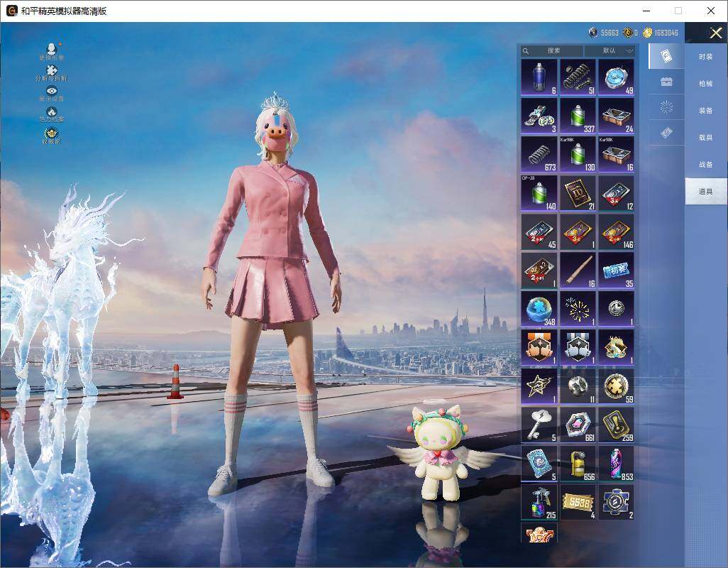Select the gold badge item with 259
This screenshot has width=728, height=568.
point(616,425)
